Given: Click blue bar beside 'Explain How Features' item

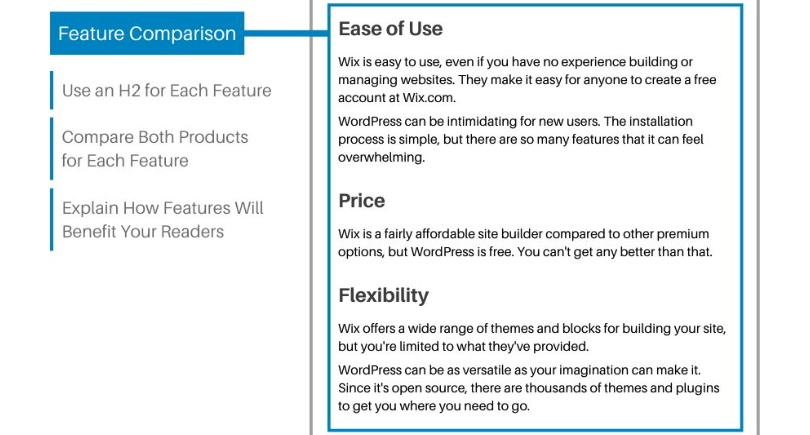Looking at the screenshot, I should [x=52, y=220].
